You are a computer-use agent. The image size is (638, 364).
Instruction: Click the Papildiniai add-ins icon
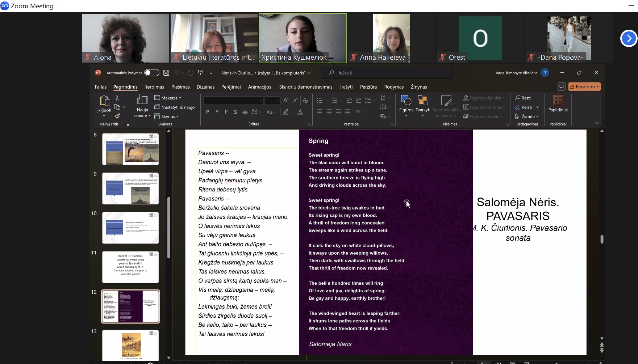[x=558, y=100]
